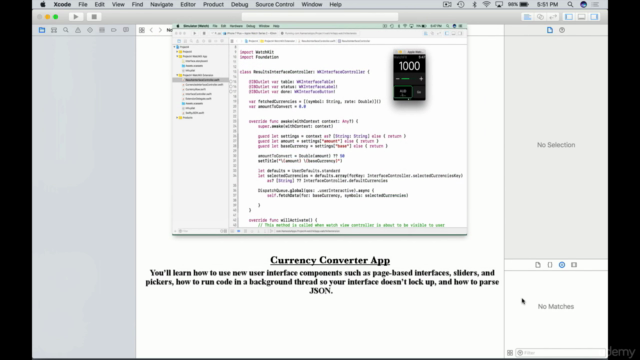Show the Object library
Image resolution: width=640 pixels, height=360 pixels.
tap(562, 265)
